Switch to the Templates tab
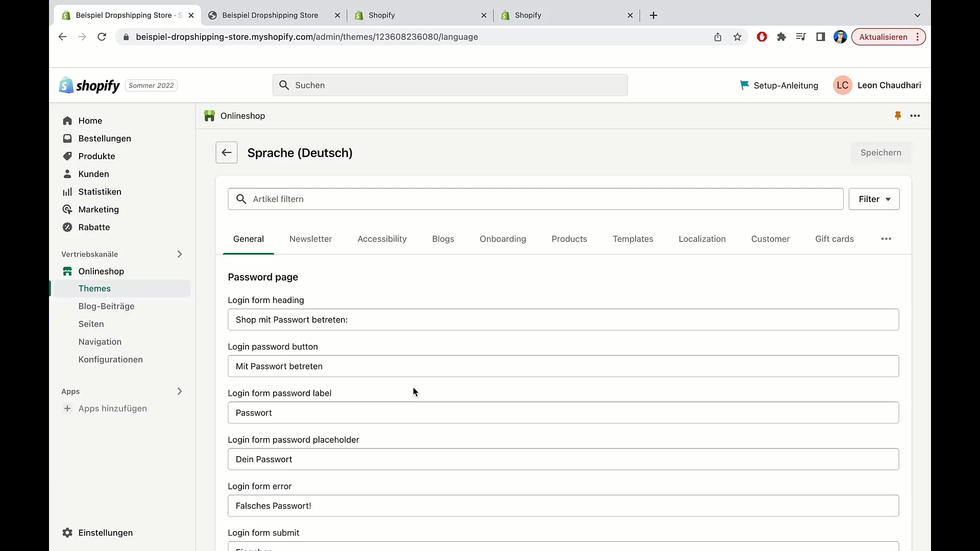This screenshot has width=980, height=551. [633, 239]
